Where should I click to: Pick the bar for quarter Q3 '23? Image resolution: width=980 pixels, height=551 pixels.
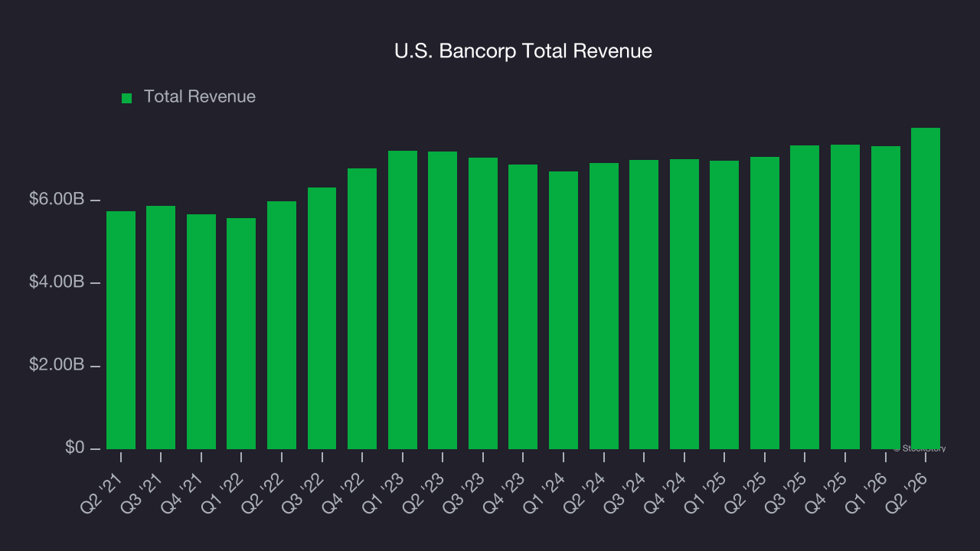pos(483,303)
